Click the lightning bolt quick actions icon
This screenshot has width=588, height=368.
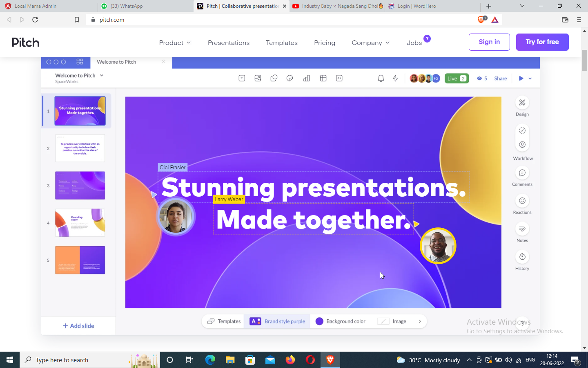[x=395, y=79]
